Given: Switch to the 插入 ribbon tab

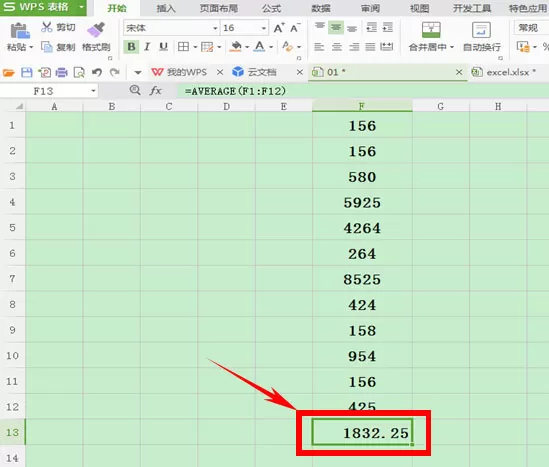Looking at the screenshot, I should point(166,8).
